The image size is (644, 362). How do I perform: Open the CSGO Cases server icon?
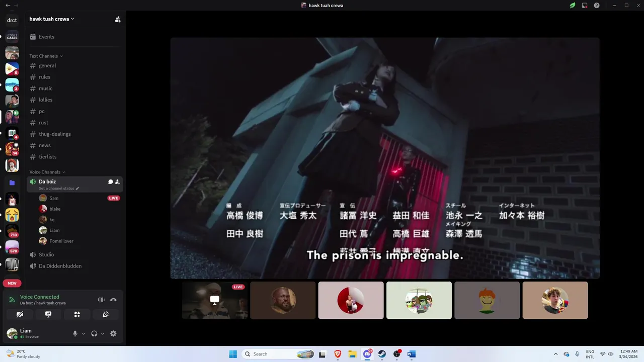[x=12, y=37]
